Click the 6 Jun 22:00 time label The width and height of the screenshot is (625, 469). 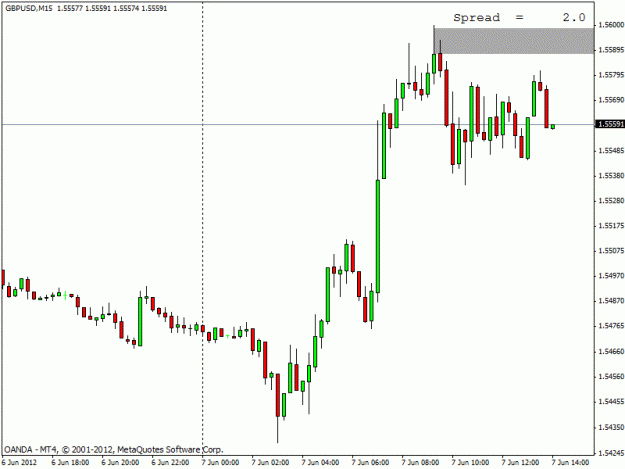point(170,462)
